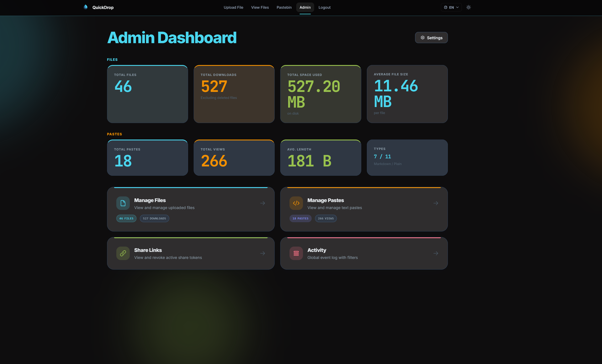
Task: Open the Settings button
Action: coord(431,38)
